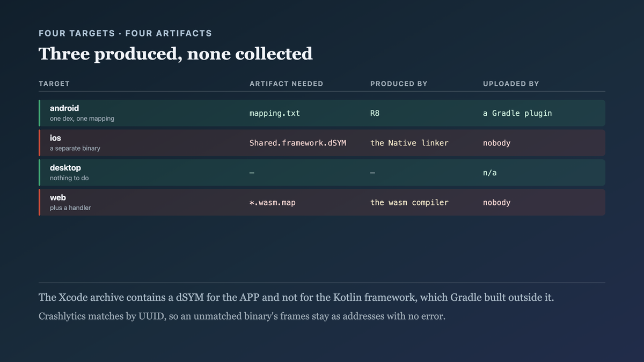Screen dimensions: 644x362
Task: Click the 'Shared.framework.dSYM' artifact cell
Action: click(x=298, y=143)
